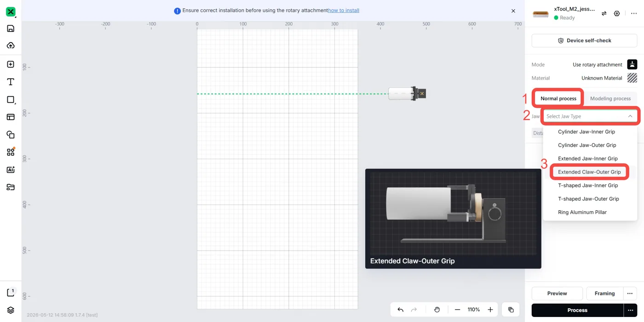Switch to the Modeling process tab
The width and height of the screenshot is (644, 322).
(610, 98)
